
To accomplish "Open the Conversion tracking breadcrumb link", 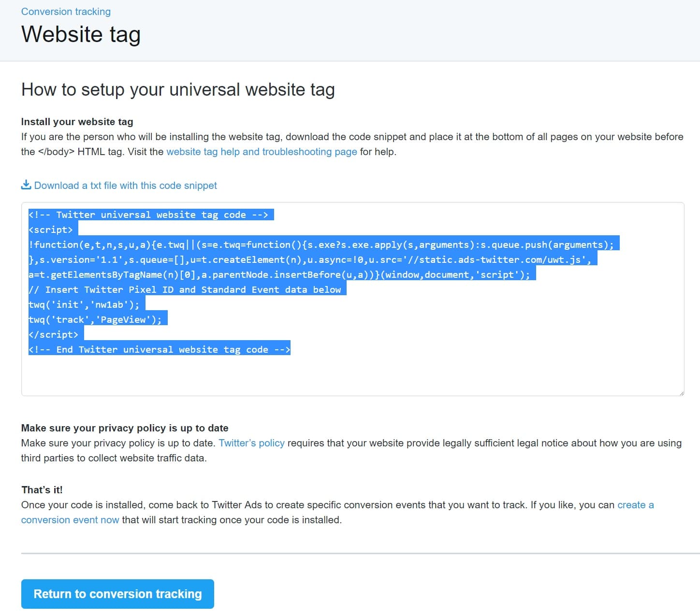I will coord(66,11).
